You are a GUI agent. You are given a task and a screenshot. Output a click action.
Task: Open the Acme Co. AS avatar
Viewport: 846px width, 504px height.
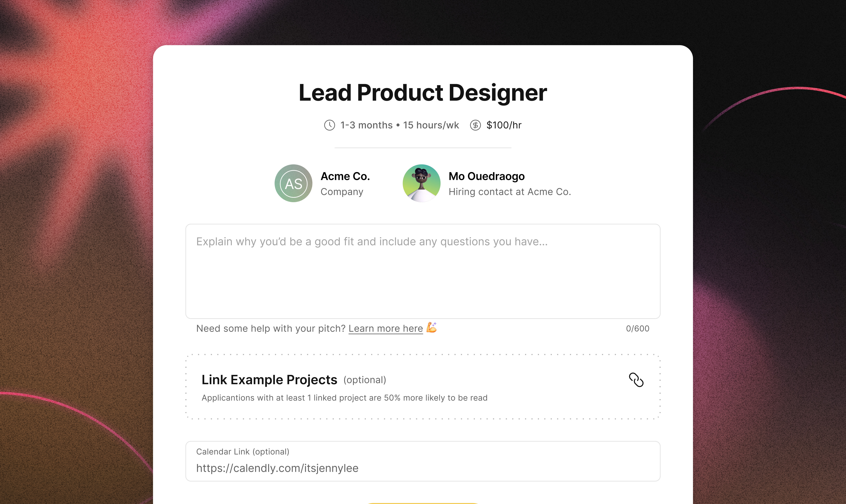293,183
